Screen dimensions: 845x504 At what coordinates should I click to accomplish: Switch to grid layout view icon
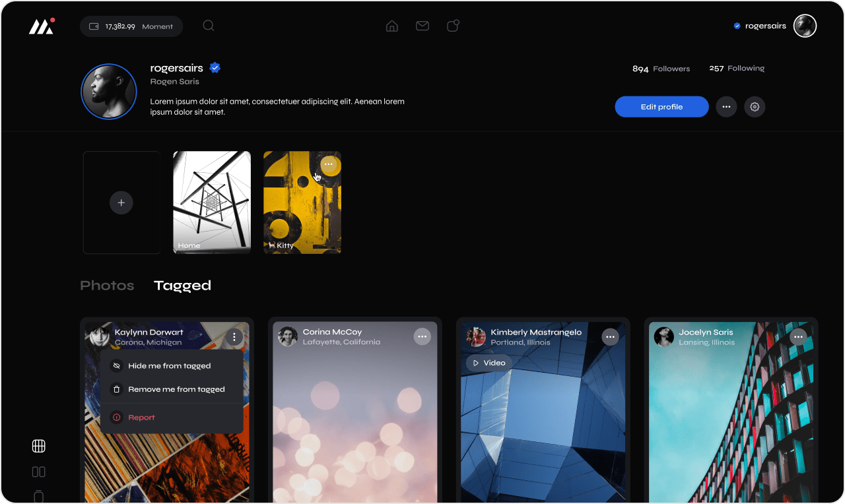coord(39,446)
